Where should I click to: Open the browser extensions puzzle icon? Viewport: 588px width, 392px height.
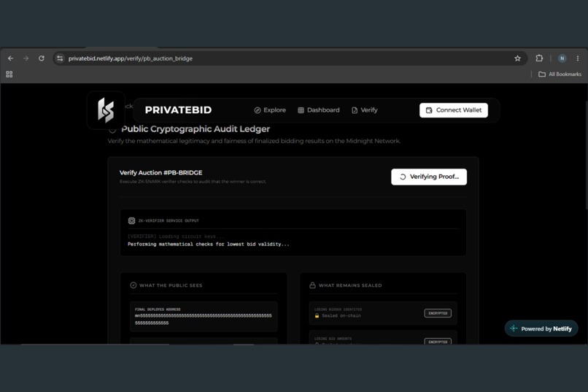pyautogui.click(x=539, y=58)
